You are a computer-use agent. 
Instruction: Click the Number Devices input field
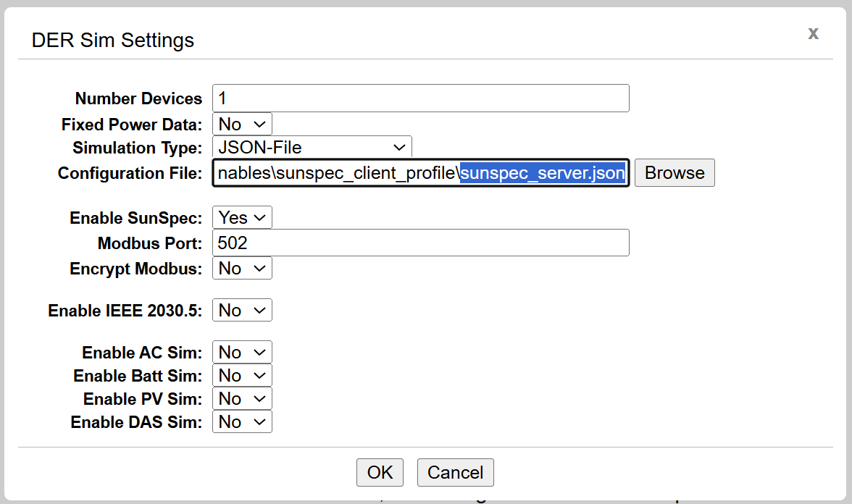[x=420, y=98]
